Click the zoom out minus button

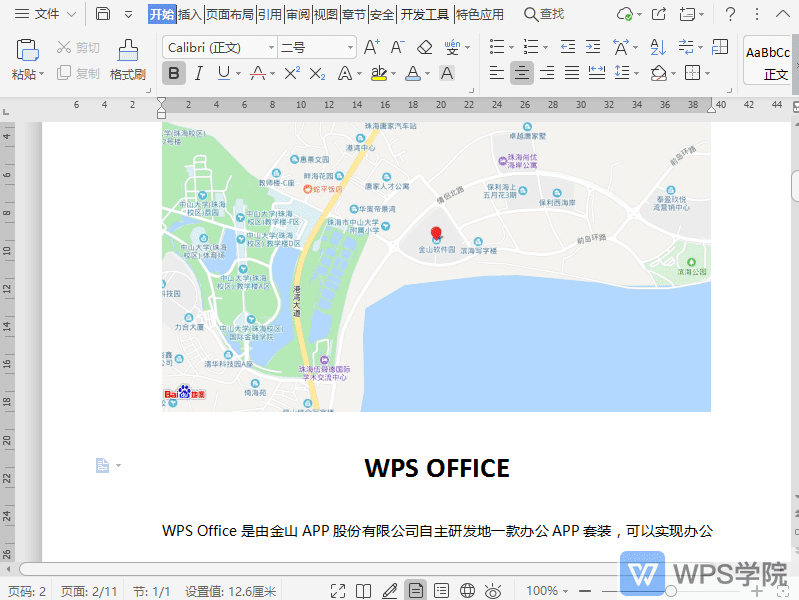point(585,591)
